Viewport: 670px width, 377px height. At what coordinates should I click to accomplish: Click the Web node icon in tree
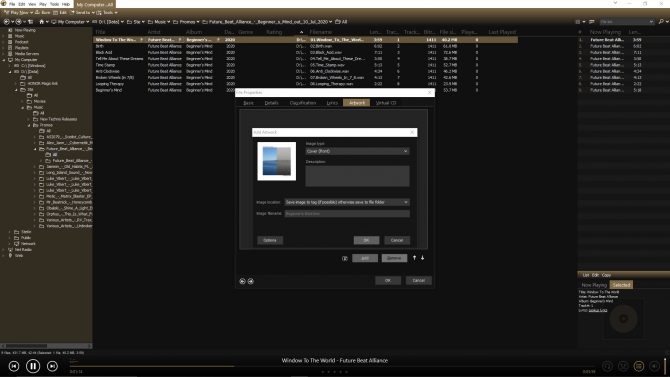tap(10, 256)
